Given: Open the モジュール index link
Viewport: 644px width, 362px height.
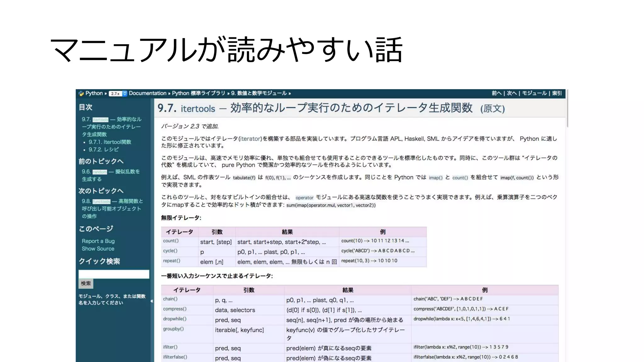Looking at the screenshot, I should click(534, 93).
